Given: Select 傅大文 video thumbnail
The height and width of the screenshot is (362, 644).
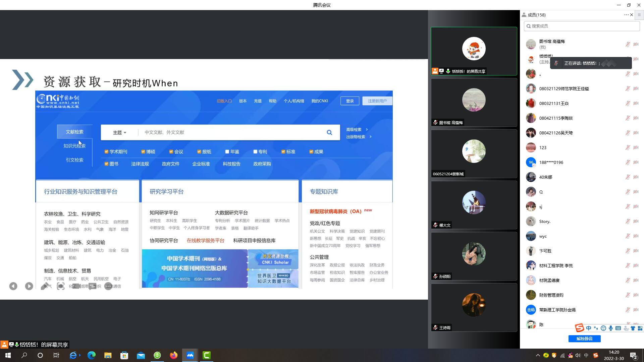Looking at the screenshot, I should (x=474, y=205).
